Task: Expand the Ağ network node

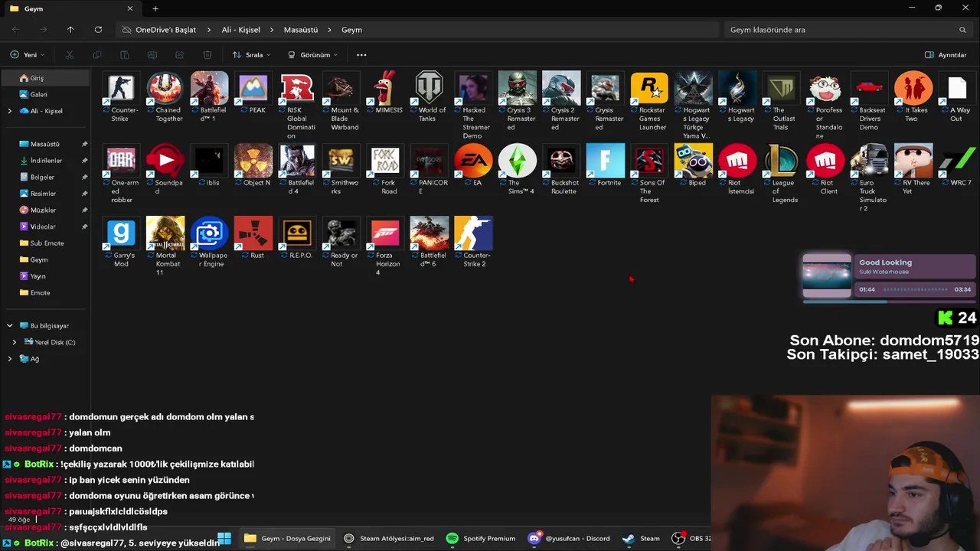Action: 9,359
